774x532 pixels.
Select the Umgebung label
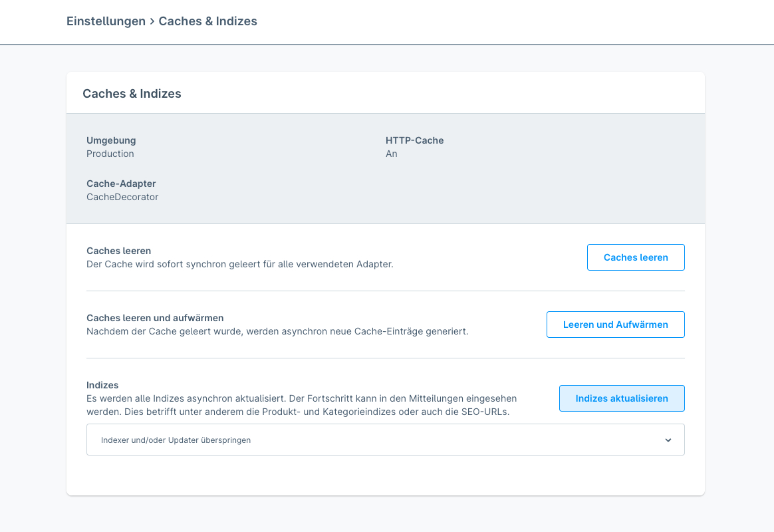pyautogui.click(x=111, y=140)
